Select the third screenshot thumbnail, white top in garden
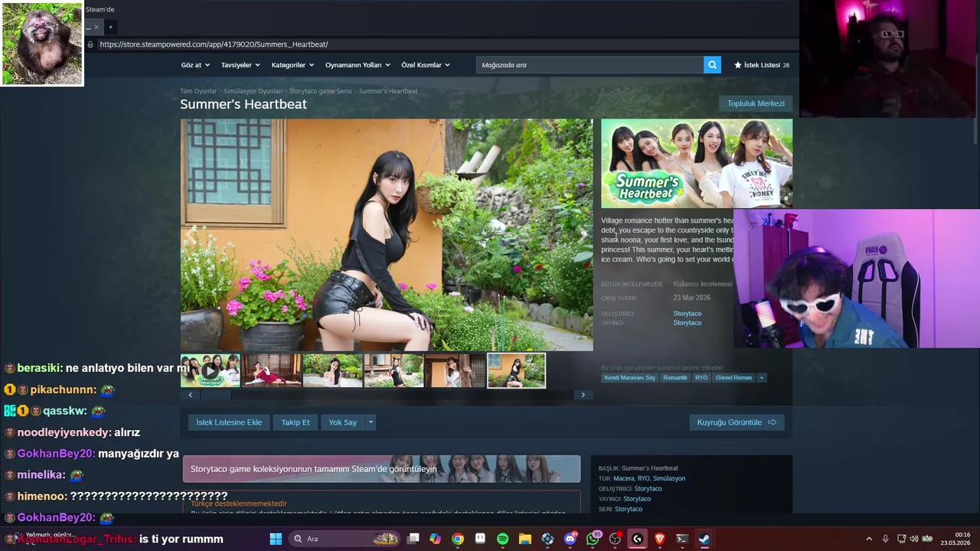Screen dimensions: 980x551 coord(332,370)
